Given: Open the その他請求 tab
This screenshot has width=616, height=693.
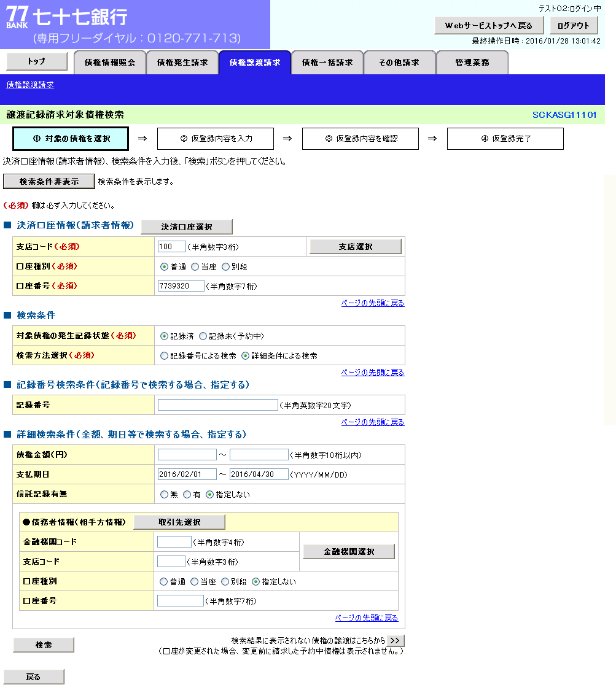Looking at the screenshot, I should 399,63.
